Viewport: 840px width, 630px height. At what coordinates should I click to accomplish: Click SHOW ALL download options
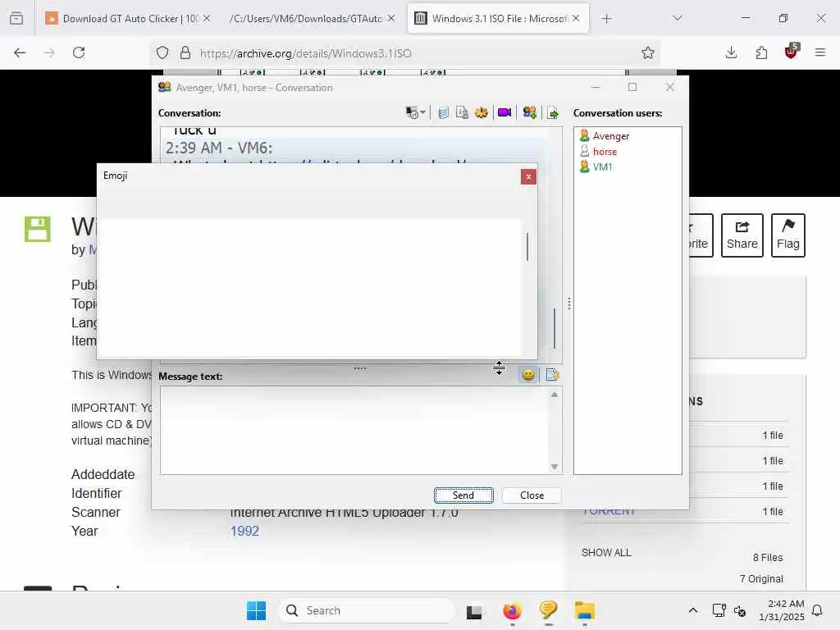pos(606,552)
